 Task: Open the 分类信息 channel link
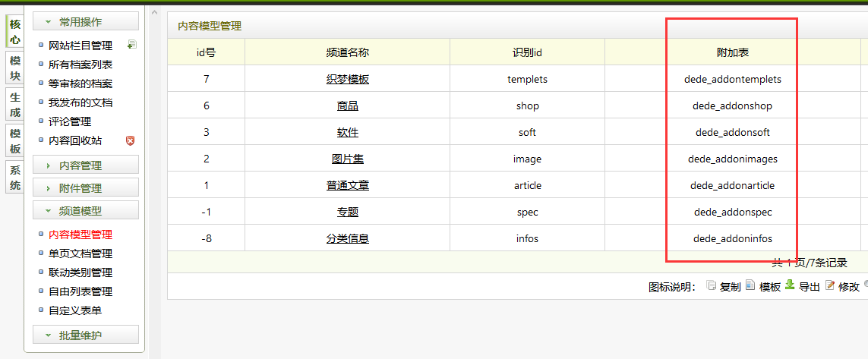(347, 238)
